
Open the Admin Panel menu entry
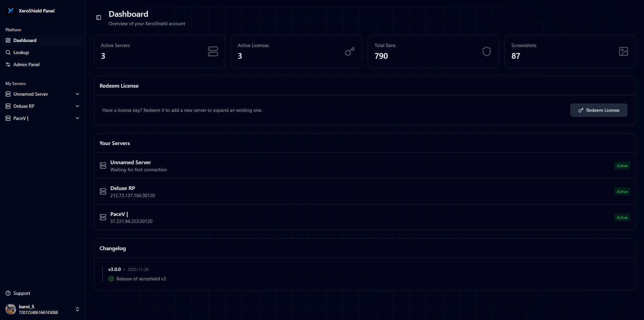click(26, 64)
